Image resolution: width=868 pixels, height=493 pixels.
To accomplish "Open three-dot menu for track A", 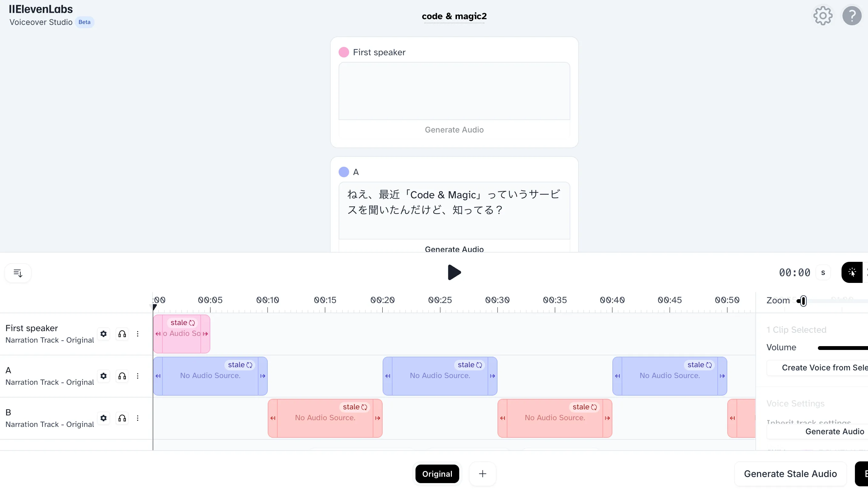I will (138, 376).
